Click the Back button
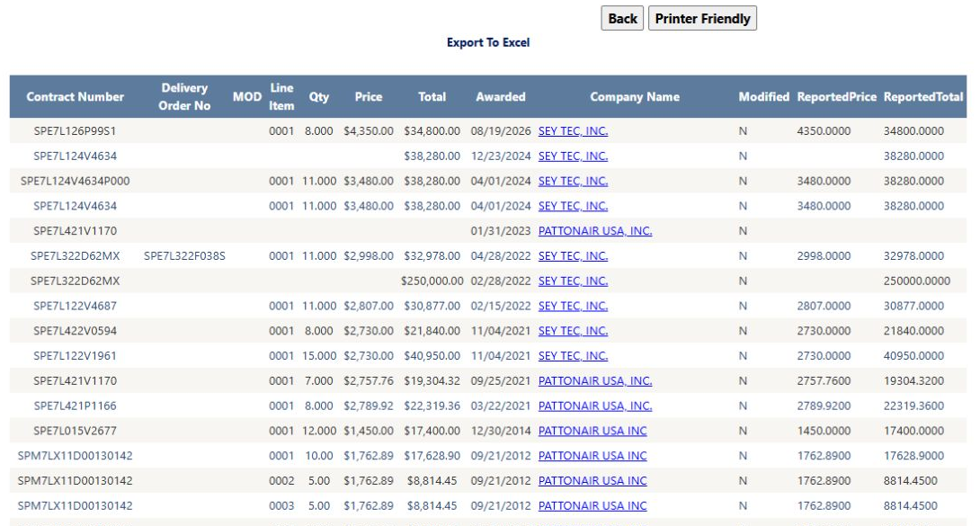The image size is (980, 526). 622,19
